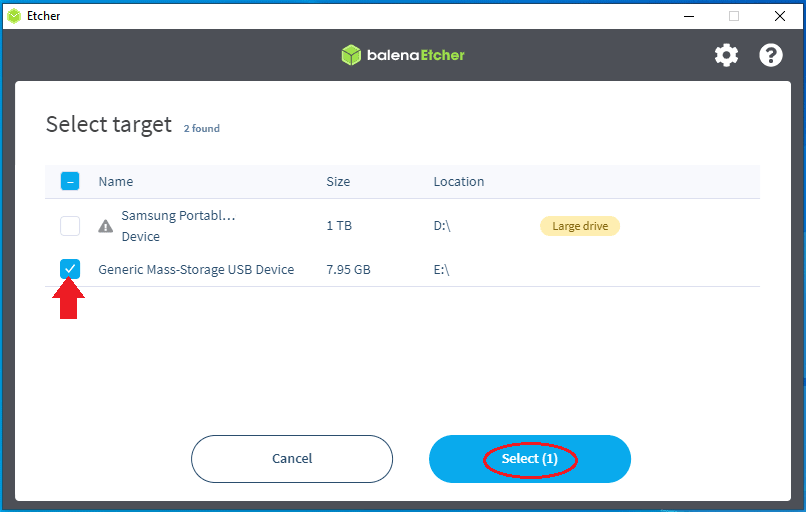Minimize the Etcher window
Screen dimensions: 806x512
687,16
